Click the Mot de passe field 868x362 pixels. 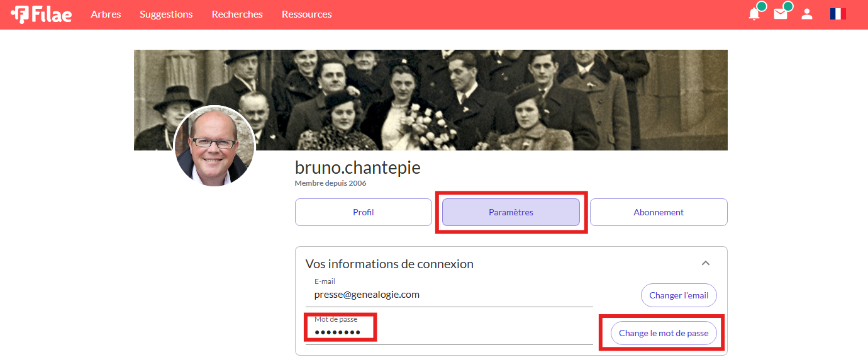point(453,332)
